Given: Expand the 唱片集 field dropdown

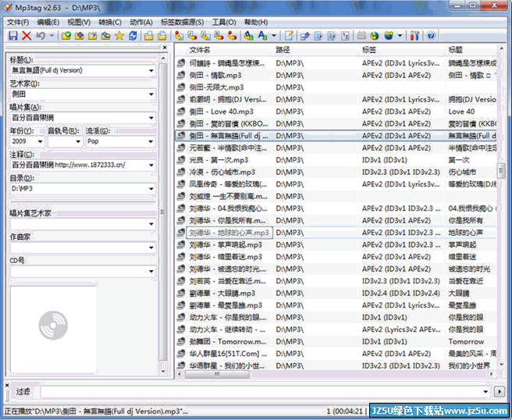Looking at the screenshot, I should click(151, 118).
